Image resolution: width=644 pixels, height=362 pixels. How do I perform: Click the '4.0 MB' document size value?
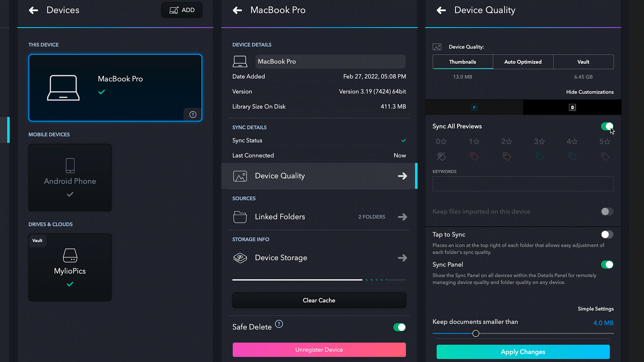[x=603, y=323]
